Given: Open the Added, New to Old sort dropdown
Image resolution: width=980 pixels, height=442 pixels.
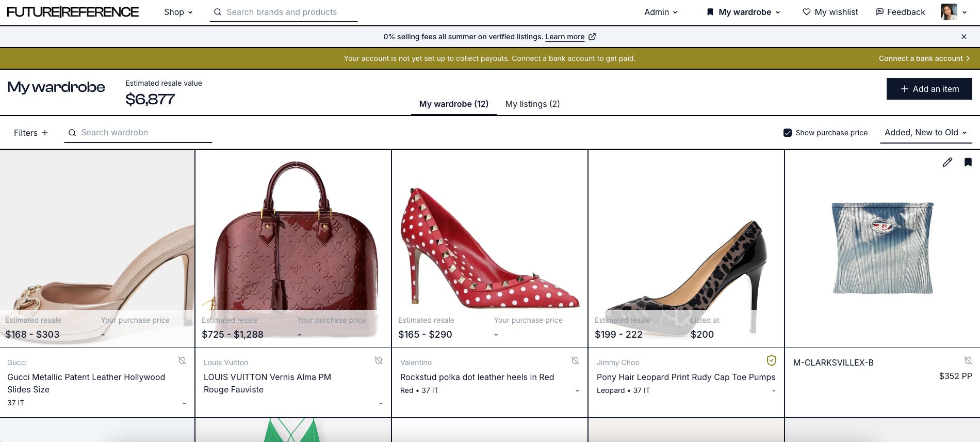Looking at the screenshot, I should click(x=926, y=133).
